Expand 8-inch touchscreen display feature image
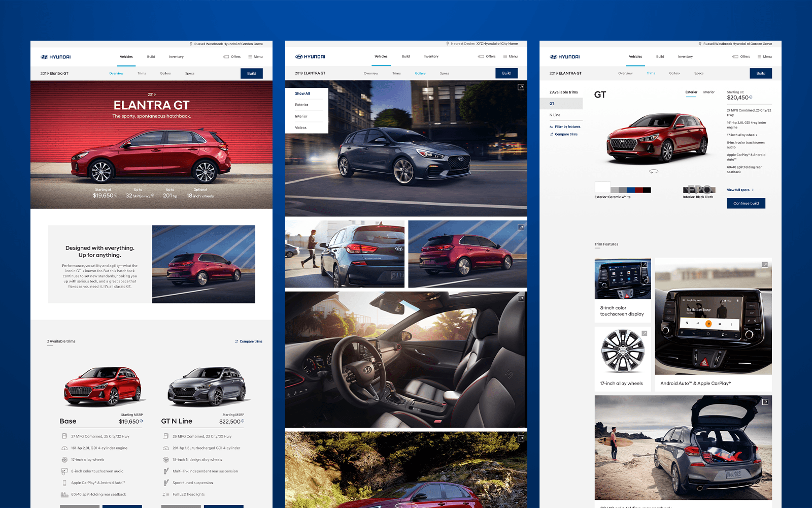 (645, 265)
